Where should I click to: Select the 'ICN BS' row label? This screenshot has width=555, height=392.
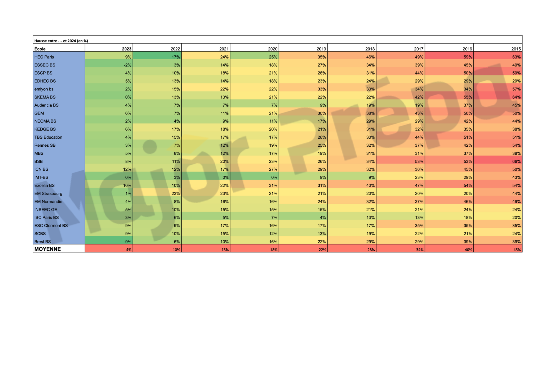coord(41,169)
